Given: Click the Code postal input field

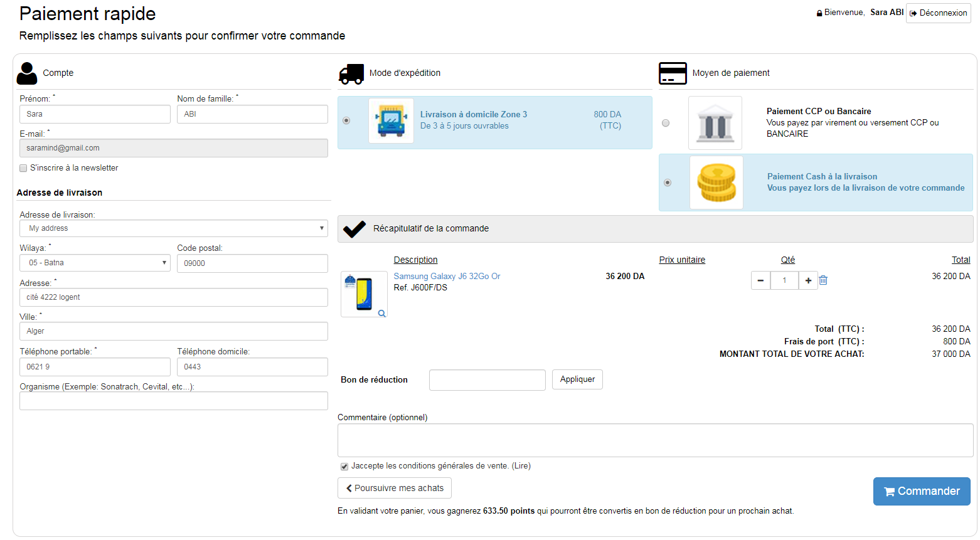Looking at the screenshot, I should pos(252,263).
